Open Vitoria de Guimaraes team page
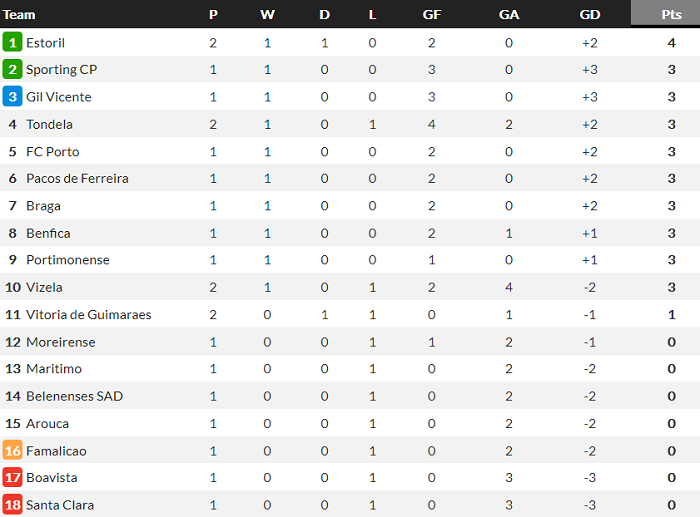Screen dimensions: 700x517 tap(89, 315)
